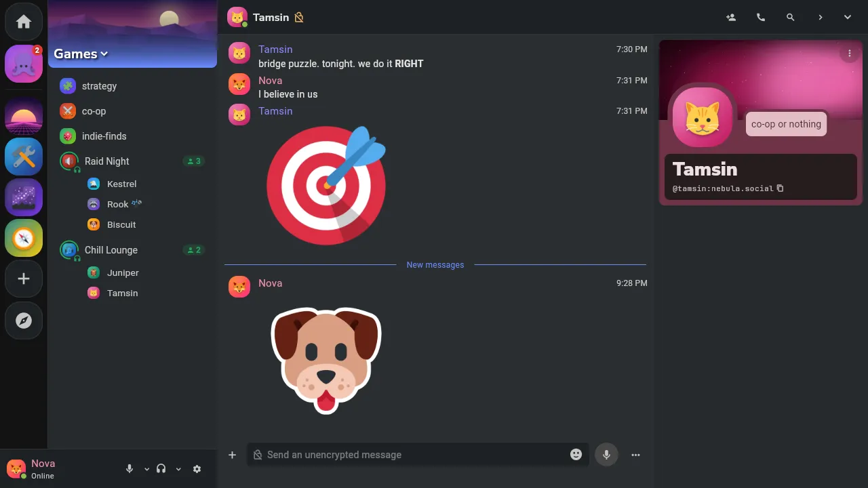The height and width of the screenshot is (488, 868).
Task: Open audio output options chevron
Action: point(178,469)
